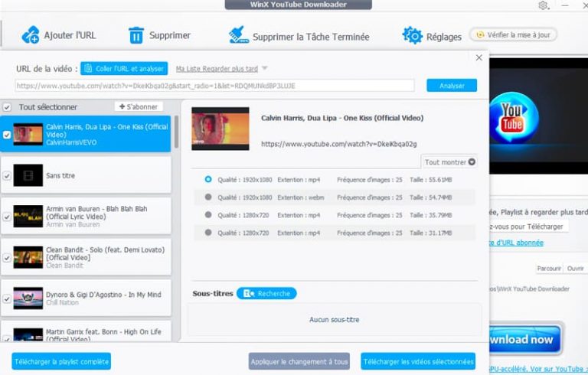Uncheck the Sans titre video checkbox
588x375 pixels.
coord(7,175)
